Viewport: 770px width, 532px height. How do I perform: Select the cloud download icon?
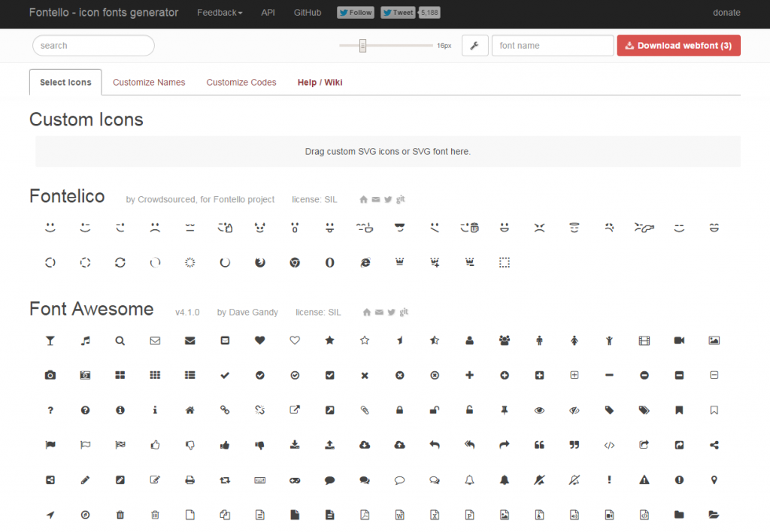coord(365,445)
